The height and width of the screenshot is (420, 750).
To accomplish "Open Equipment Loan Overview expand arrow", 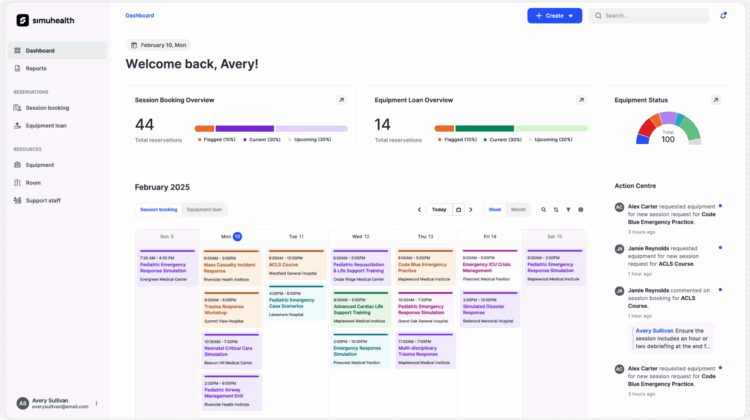I will [581, 100].
